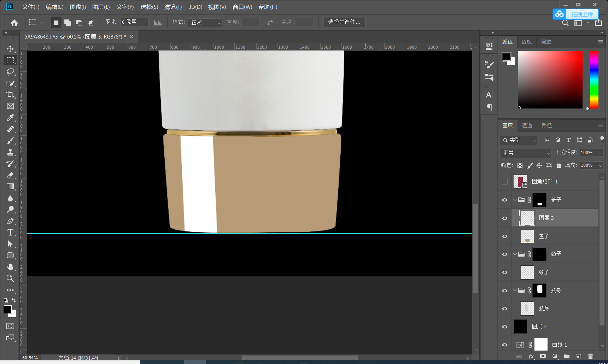Viewport: 608px width, 364px height.
Task: Add a layer style with fx icon
Action: pos(531,356)
